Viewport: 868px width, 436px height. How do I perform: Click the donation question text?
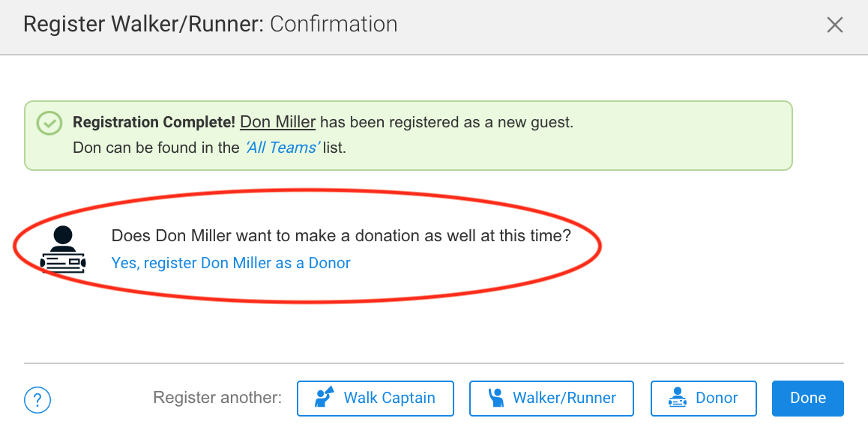tap(341, 236)
